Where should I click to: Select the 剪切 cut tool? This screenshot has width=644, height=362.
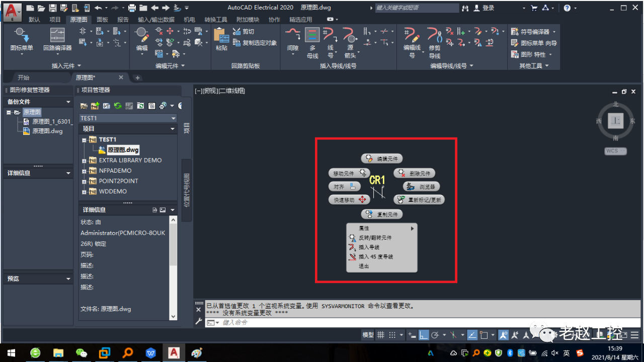(244, 31)
